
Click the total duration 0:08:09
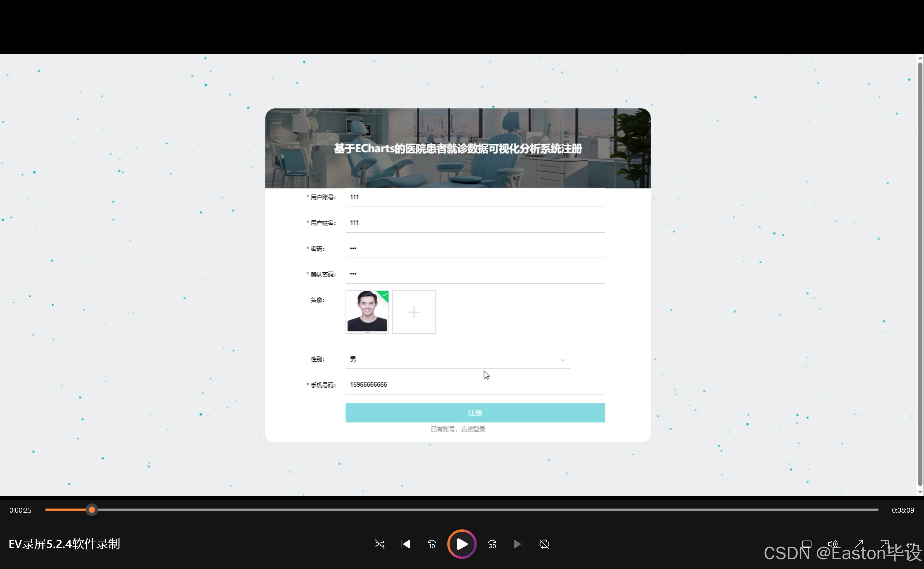903,510
